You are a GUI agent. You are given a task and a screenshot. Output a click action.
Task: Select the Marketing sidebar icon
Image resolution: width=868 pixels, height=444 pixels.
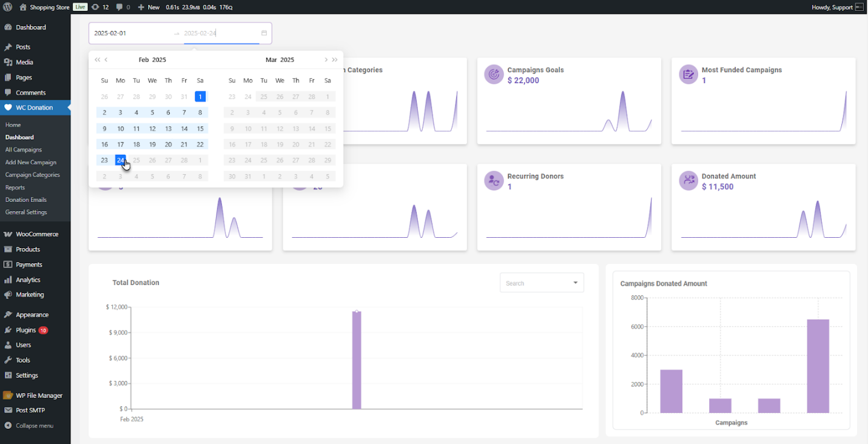click(8, 295)
